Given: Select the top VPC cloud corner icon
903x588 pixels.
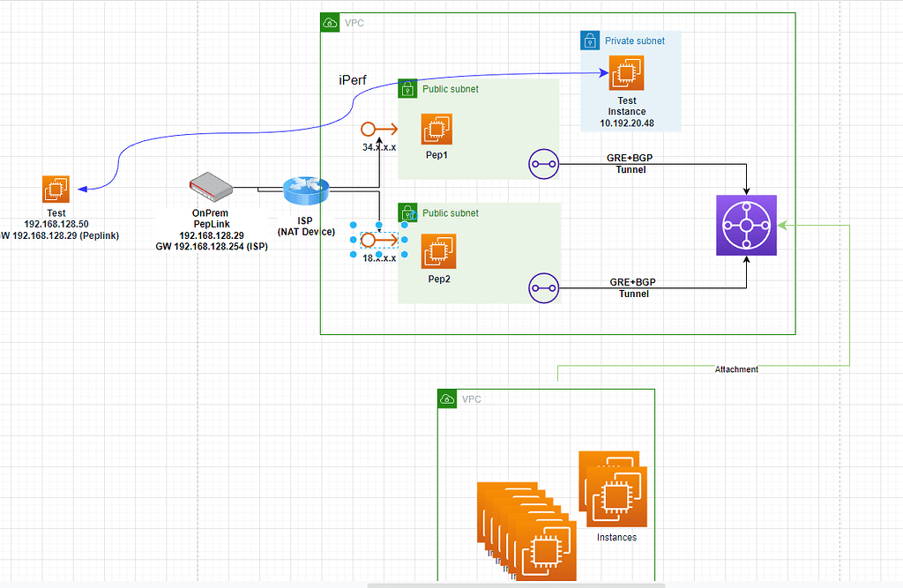Looking at the screenshot, I should coord(330,22).
